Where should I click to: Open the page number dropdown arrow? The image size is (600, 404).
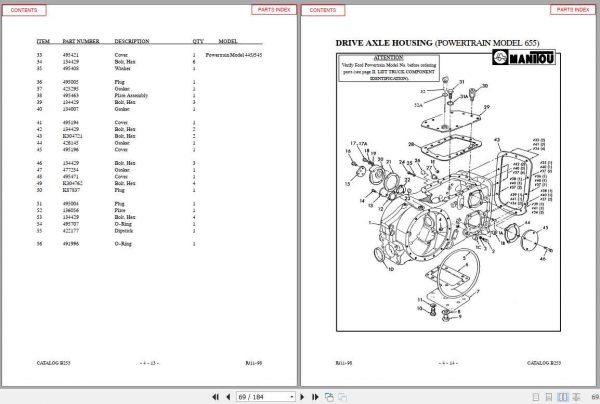click(292, 397)
